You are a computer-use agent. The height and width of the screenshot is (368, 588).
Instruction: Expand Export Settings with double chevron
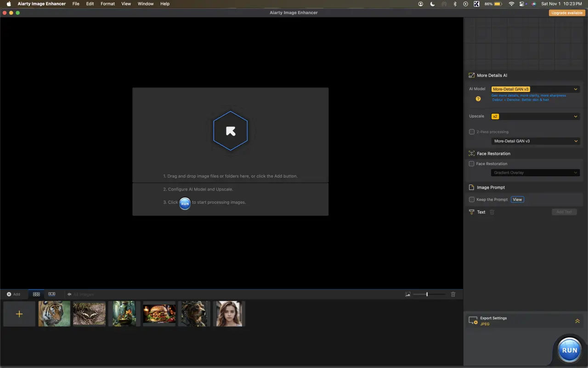(x=577, y=321)
